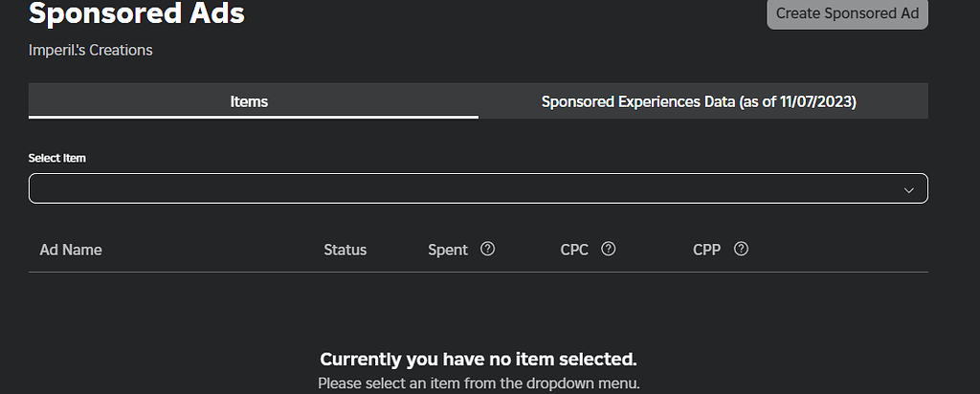This screenshot has height=394, width=980.
Task: Expand the Select Item dropdown chevron
Action: [909, 189]
